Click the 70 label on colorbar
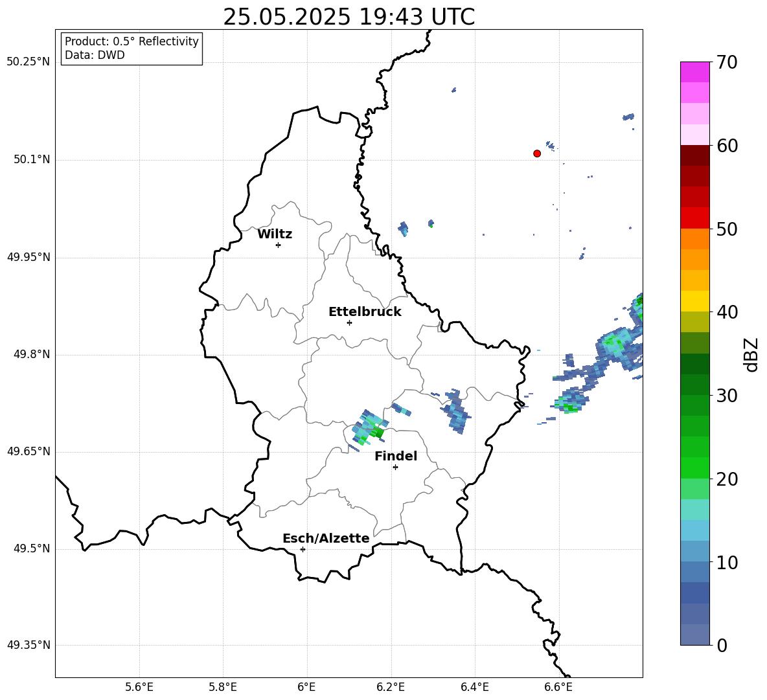The width and height of the screenshot is (767, 700). point(727,62)
